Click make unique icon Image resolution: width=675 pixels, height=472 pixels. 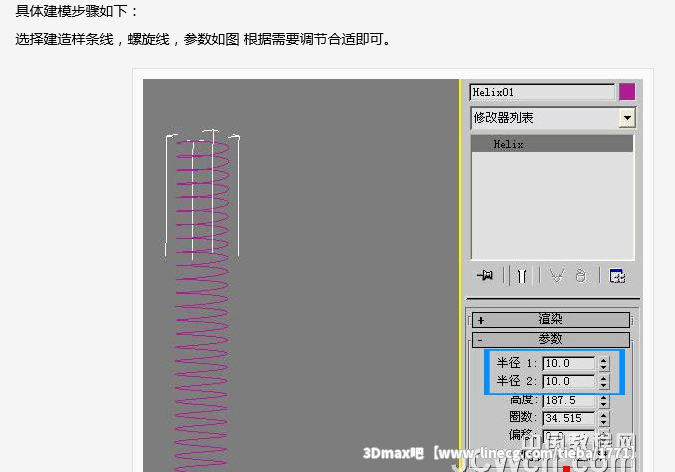point(556,276)
